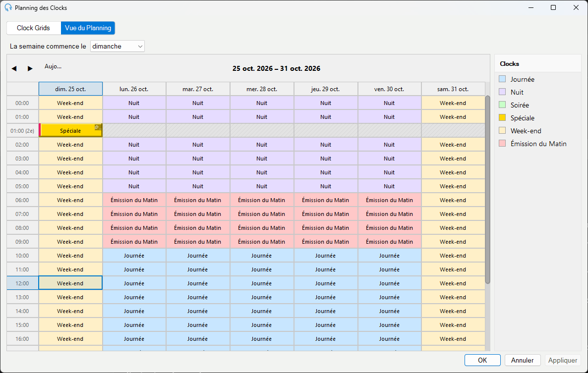
Task: Jump to today with the Aujo... button
Action: click(x=53, y=66)
